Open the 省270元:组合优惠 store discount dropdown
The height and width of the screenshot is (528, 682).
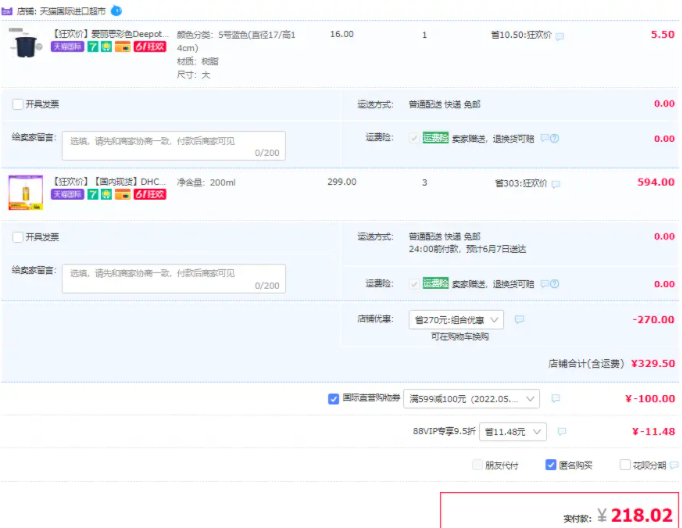click(x=457, y=320)
